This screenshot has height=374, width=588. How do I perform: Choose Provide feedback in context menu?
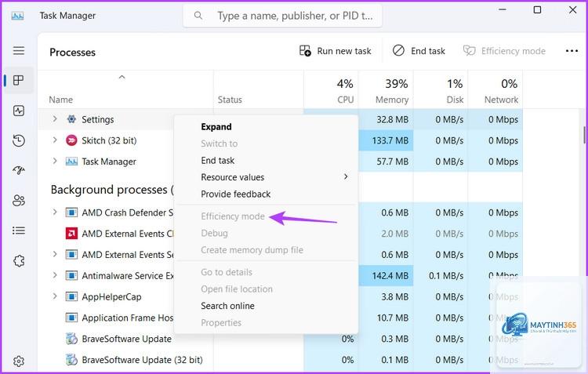click(x=235, y=194)
